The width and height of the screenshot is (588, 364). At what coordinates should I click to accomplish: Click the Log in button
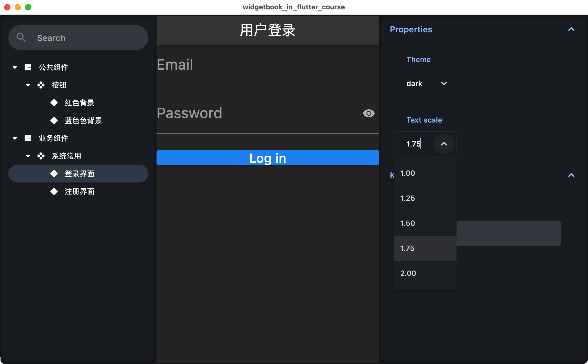pyautogui.click(x=268, y=158)
